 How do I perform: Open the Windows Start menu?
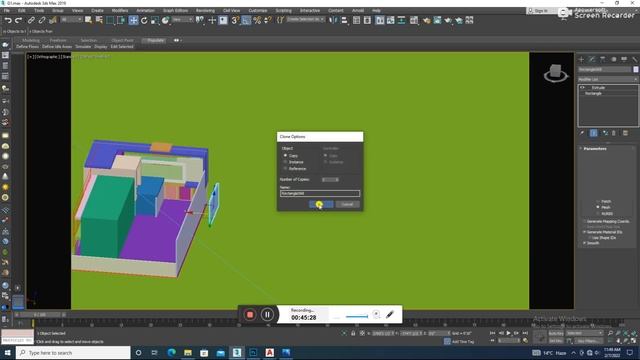click(7, 353)
